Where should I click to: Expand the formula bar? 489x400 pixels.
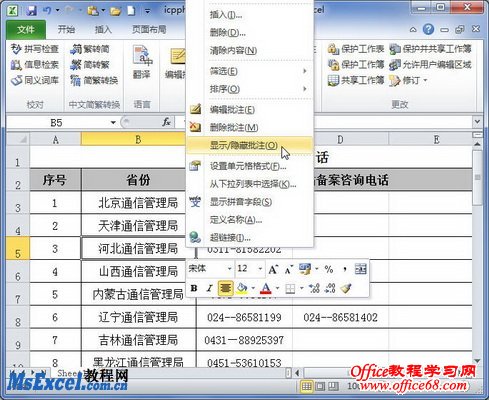477,122
